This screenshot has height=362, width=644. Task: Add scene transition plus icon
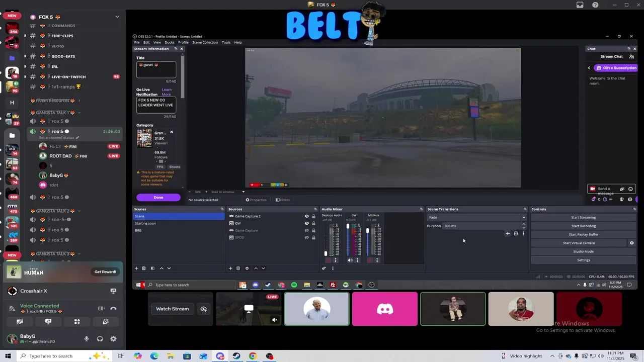point(508,233)
